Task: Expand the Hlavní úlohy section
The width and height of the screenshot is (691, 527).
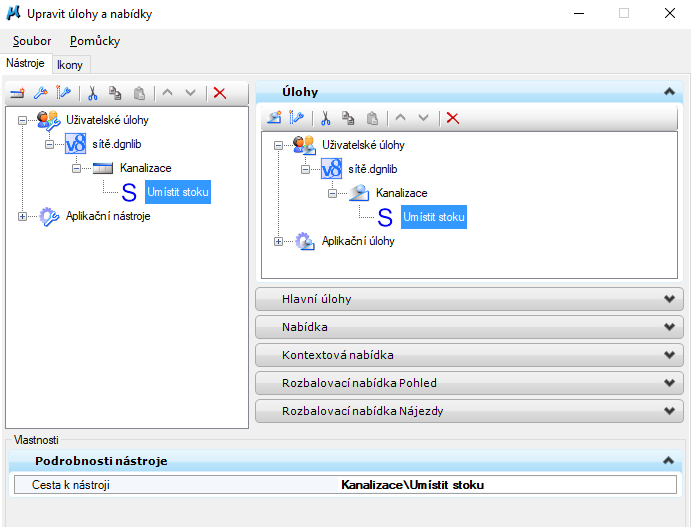Action: [x=667, y=299]
